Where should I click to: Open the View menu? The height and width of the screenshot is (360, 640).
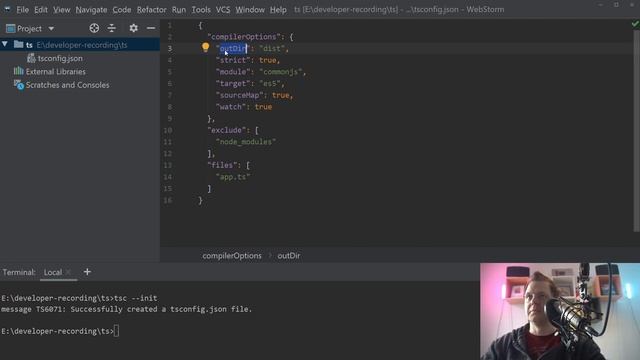point(62,9)
